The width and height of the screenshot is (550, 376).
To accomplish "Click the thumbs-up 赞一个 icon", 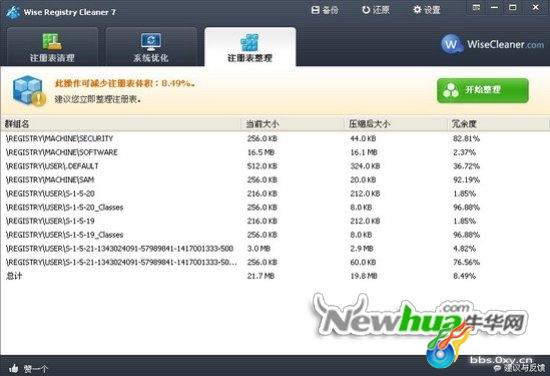I will 14,368.
